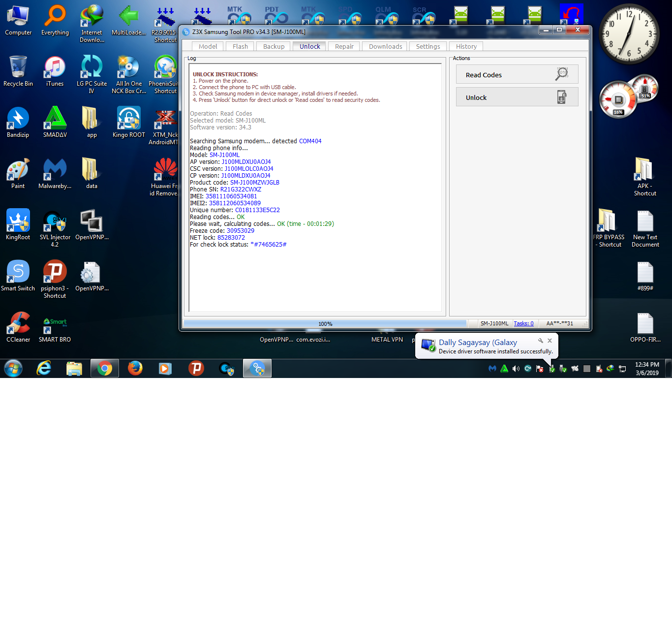This screenshot has width=672, height=629.
Task: Click the SM-J100ML status bar entry
Action: [x=494, y=323]
